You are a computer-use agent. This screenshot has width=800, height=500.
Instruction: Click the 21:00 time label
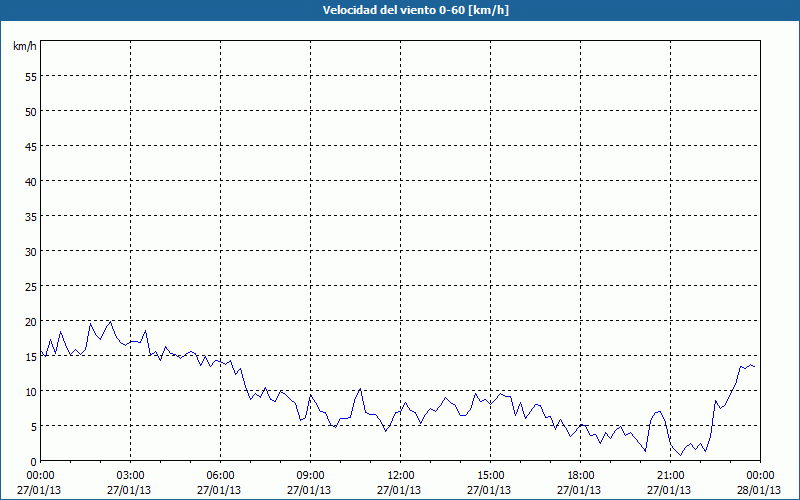670,476
